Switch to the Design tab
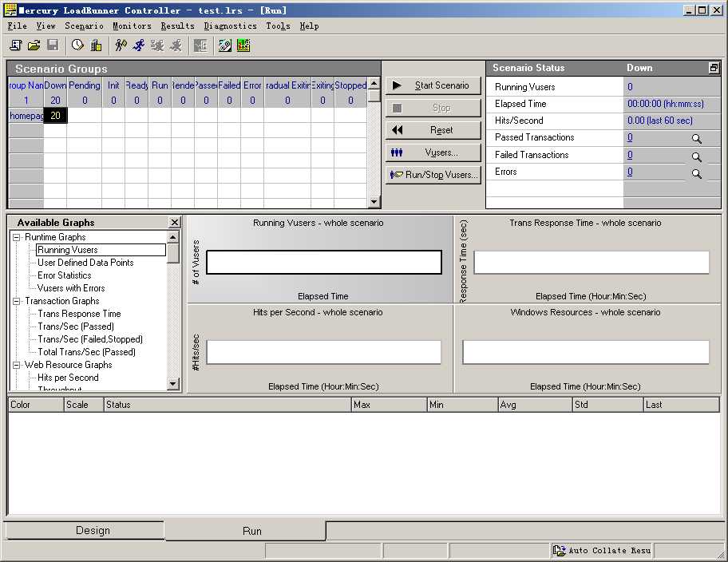 point(84,530)
